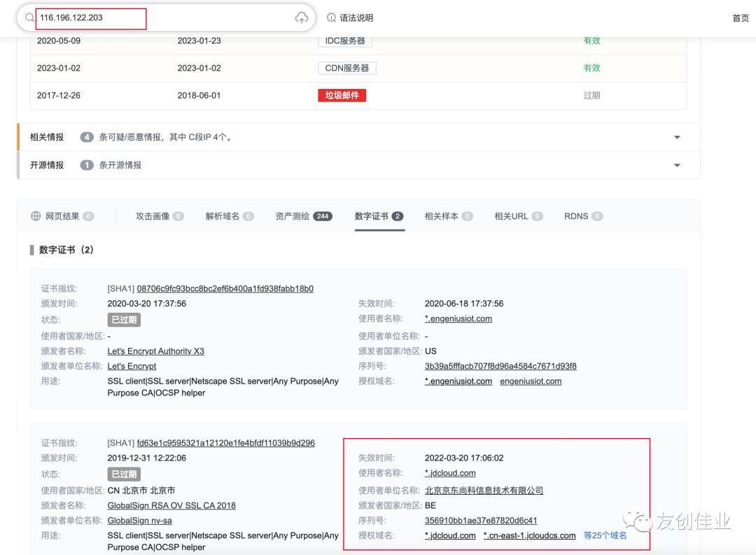Image resolution: width=756 pixels, height=555 pixels.
Task: Click the 过期 status in 垃圾邮件 row
Action: [x=591, y=95]
